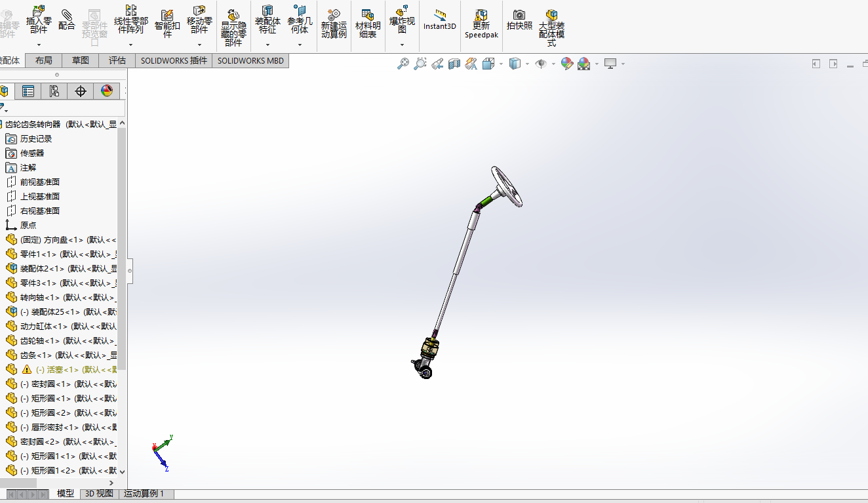Open the 材料明细表 (BOM) tool
868x503 pixels.
click(367, 23)
